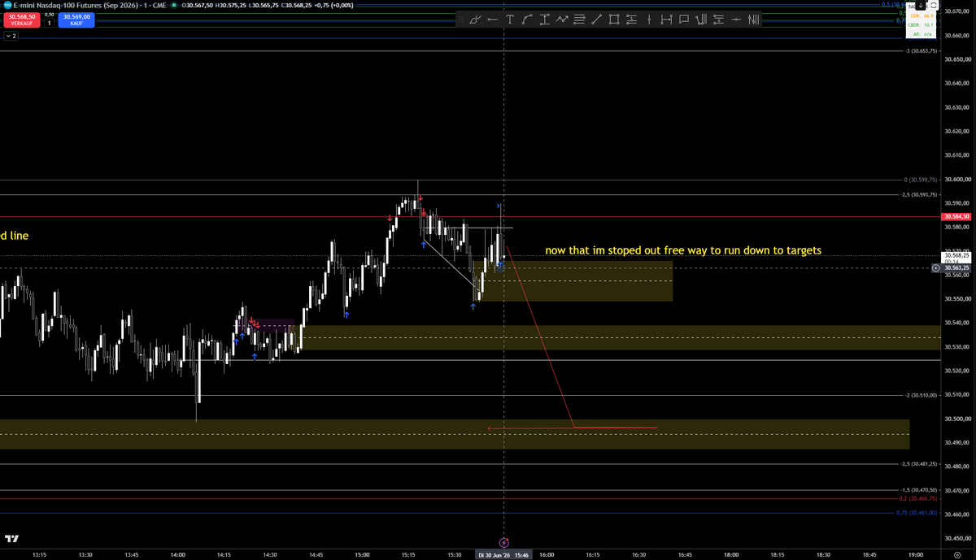Image resolution: width=976 pixels, height=560 pixels.
Task: Click the current price label 30.568,25
Action: (957, 255)
